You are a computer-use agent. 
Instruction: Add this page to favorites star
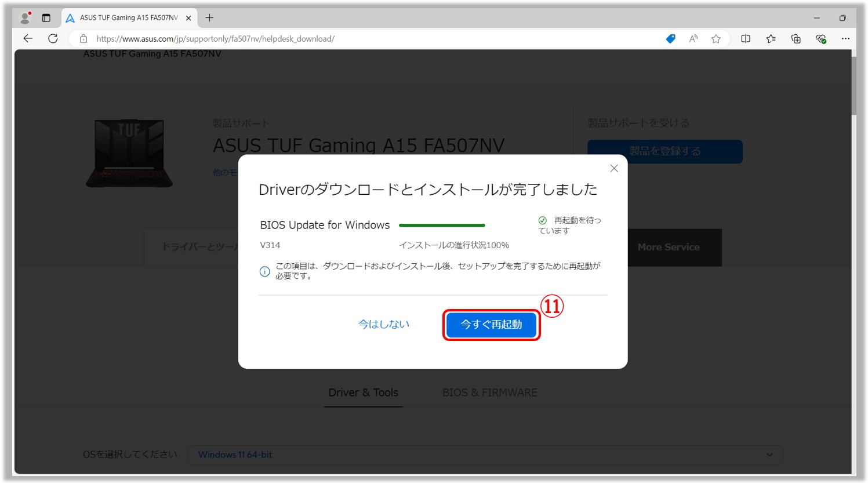coord(716,39)
